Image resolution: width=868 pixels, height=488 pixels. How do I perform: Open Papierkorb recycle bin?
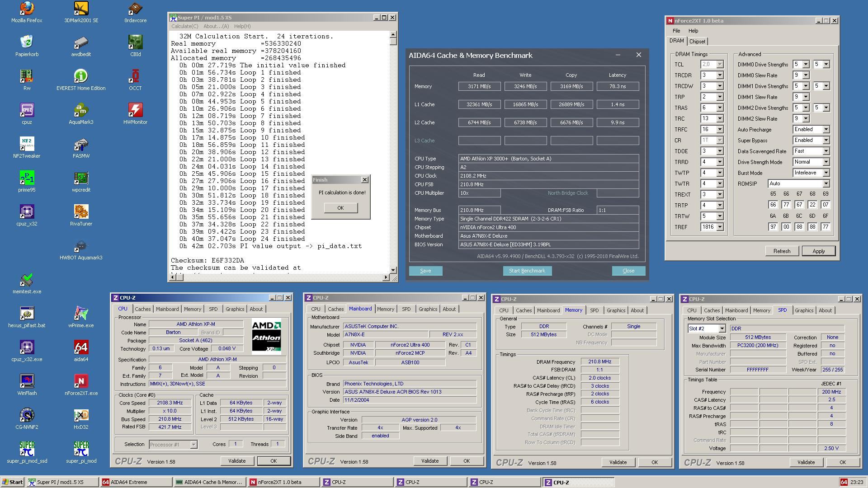(x=27, y=46)
